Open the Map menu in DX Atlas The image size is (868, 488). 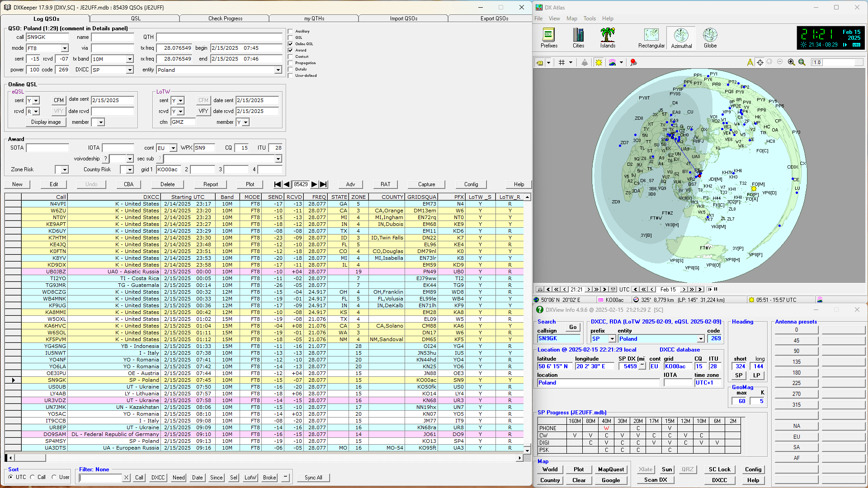(572, 19)
